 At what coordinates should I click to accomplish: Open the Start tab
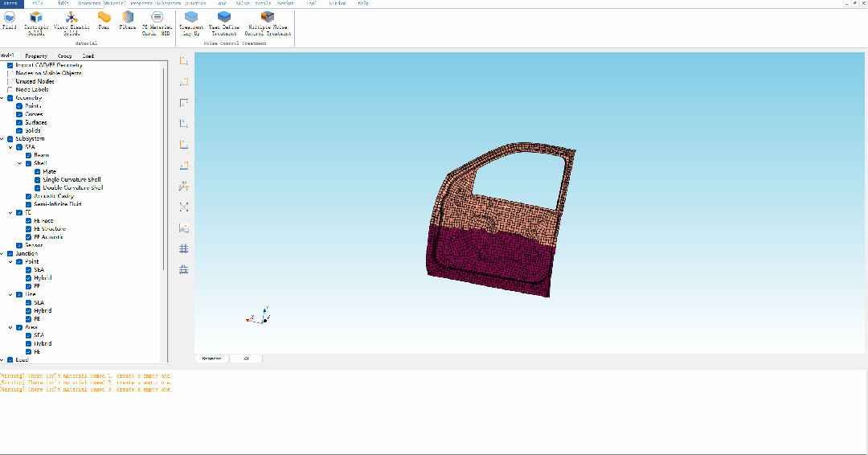[x=10, y=3]
